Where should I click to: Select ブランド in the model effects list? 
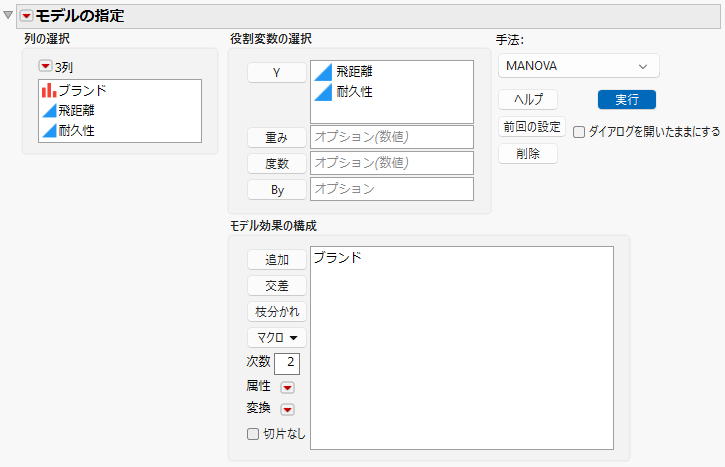(x=338, y=257)
